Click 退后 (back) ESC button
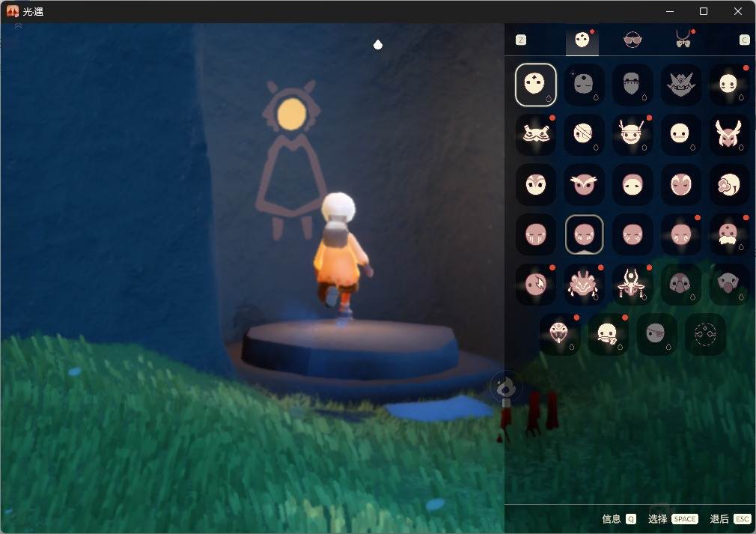The image size is (756, 534). [731, 519]
